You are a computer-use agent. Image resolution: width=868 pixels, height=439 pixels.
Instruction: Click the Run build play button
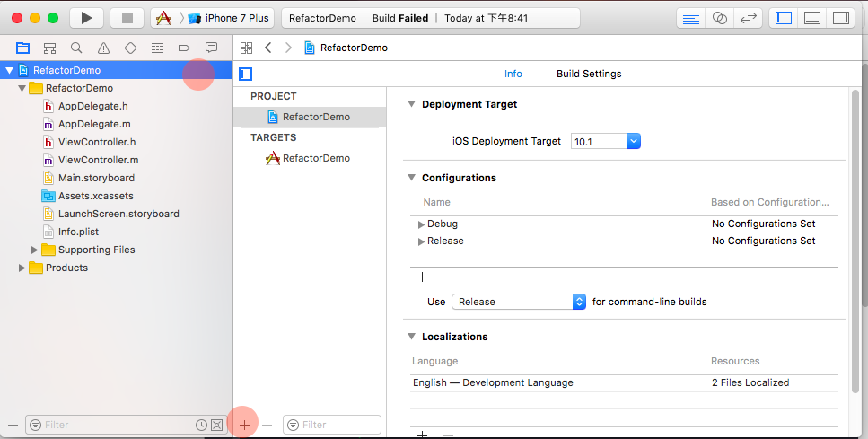(86, 18)
